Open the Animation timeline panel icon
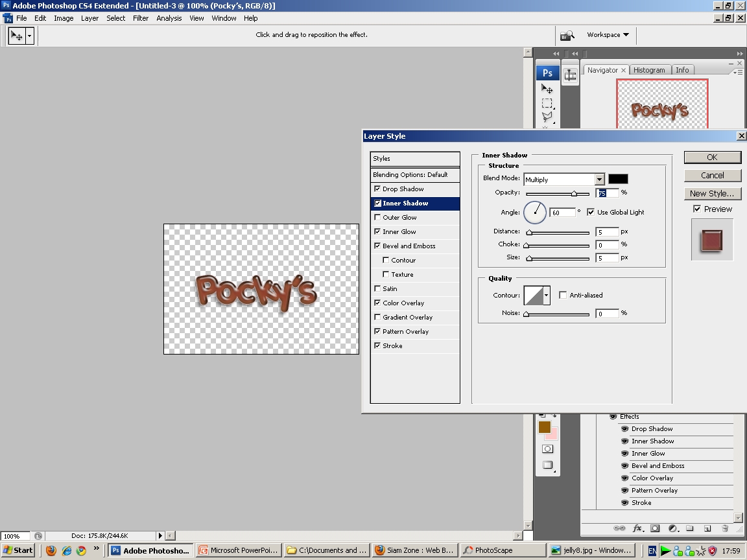Image resolution: width=747 pixels, height=560 pixels. pyautogui.click(x=570, y=75)
